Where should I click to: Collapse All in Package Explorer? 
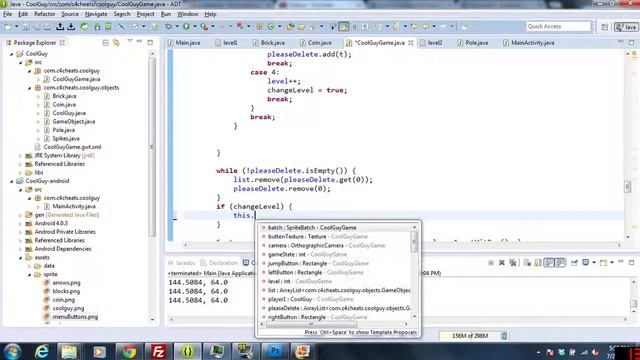point(106,42)
